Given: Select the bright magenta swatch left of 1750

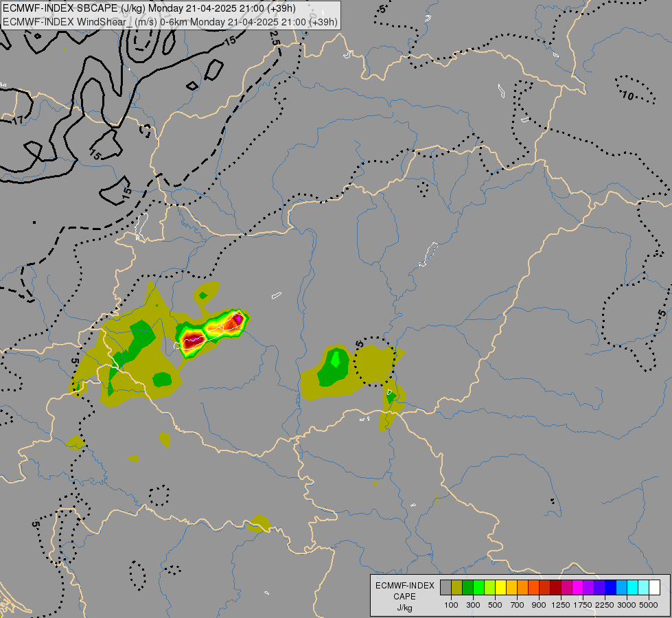Looking at the screenshot, I should pos(578,587).
